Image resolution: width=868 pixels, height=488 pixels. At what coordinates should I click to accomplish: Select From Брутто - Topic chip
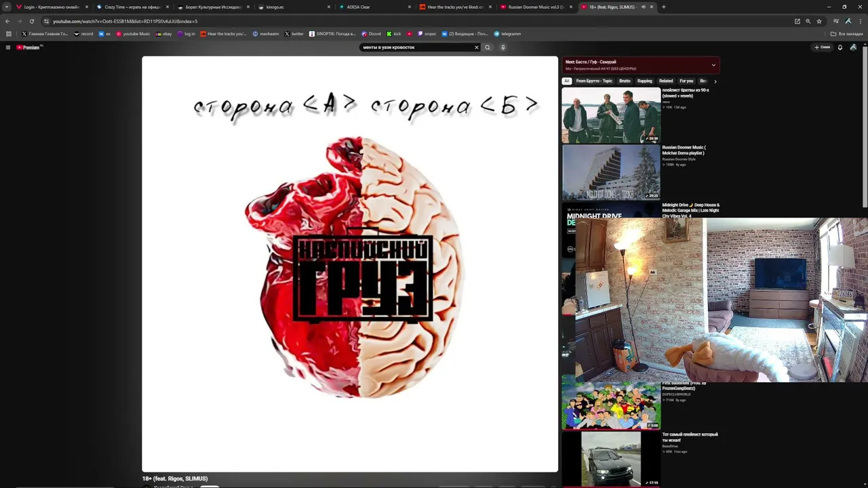coord(594,81)
